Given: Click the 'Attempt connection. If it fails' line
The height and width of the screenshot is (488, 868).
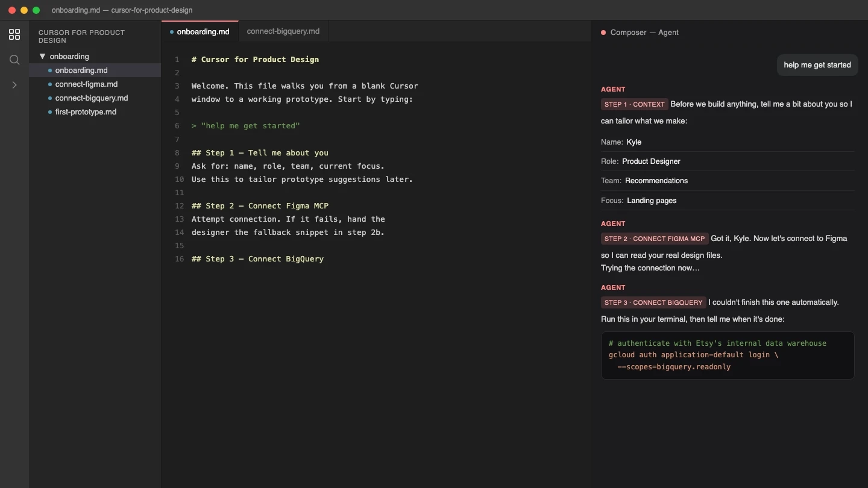Looking at the screenshot, I should click(x=288, y=219).
